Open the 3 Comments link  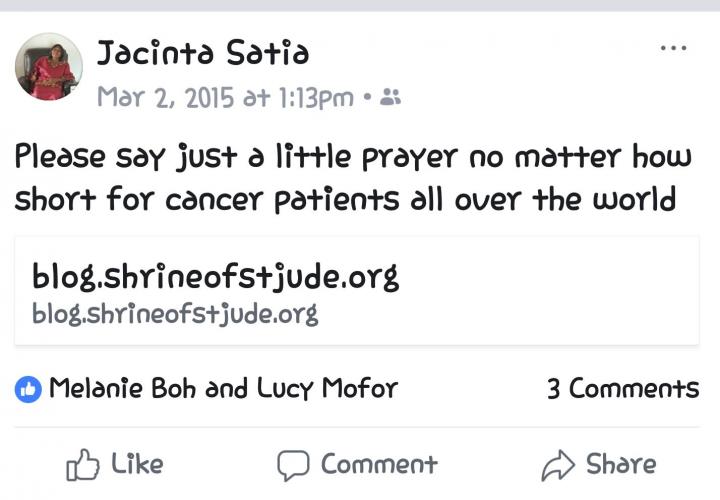pos(622,388)
